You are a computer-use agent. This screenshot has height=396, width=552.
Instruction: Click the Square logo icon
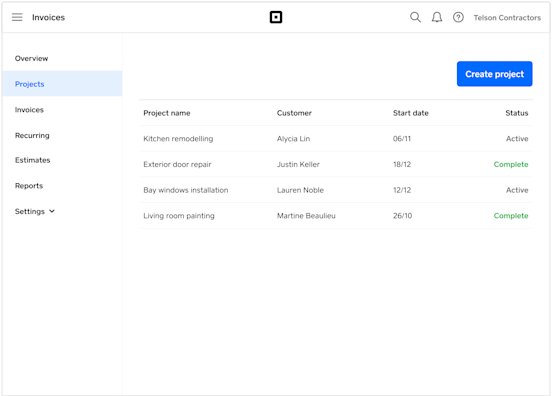(x=276, y=17)
